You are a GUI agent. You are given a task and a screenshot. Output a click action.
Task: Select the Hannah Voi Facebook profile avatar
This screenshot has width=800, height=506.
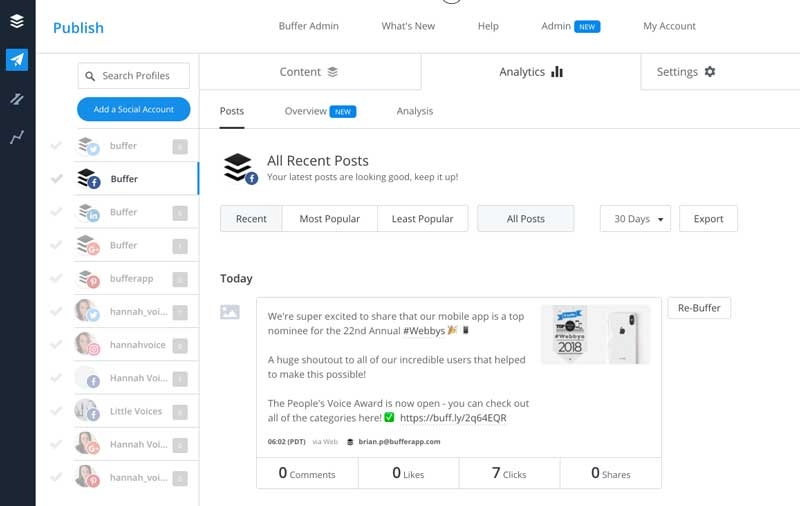[87, 377]
